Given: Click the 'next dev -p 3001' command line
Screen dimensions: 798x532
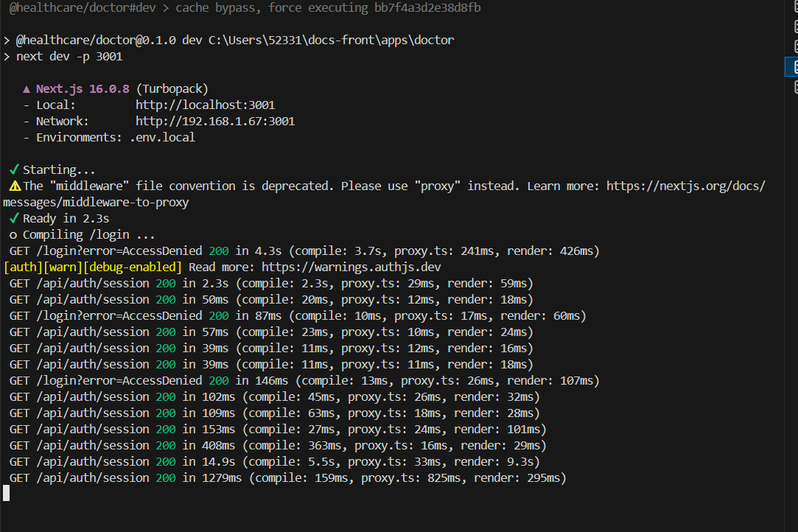Looking at the screenshot, I should 69,57.
